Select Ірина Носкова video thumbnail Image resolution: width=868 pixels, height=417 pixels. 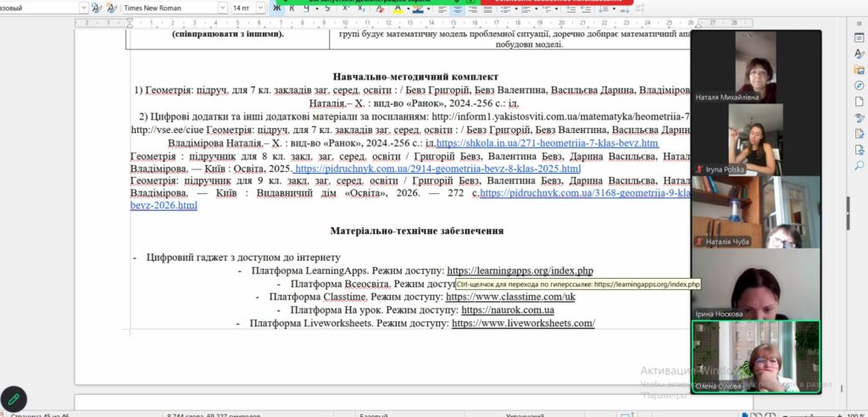click(755, 284)
